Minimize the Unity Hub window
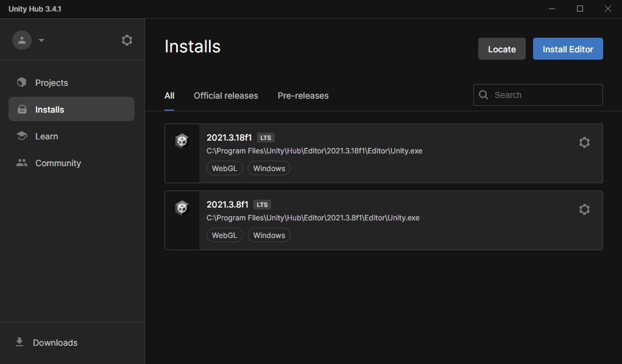The width and height of the screenshot is (622, 364). point(552,9)
